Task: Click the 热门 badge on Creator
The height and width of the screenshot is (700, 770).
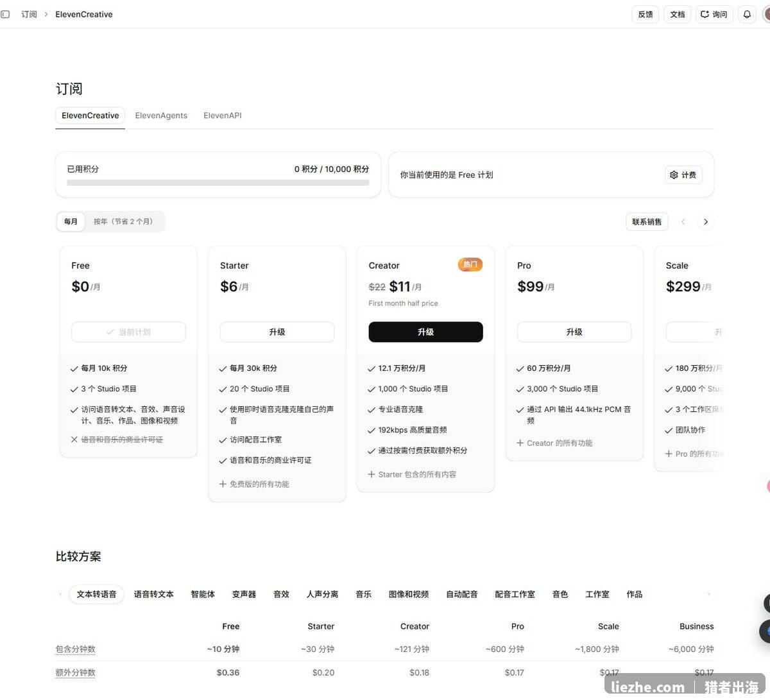Action: point(470,264)
